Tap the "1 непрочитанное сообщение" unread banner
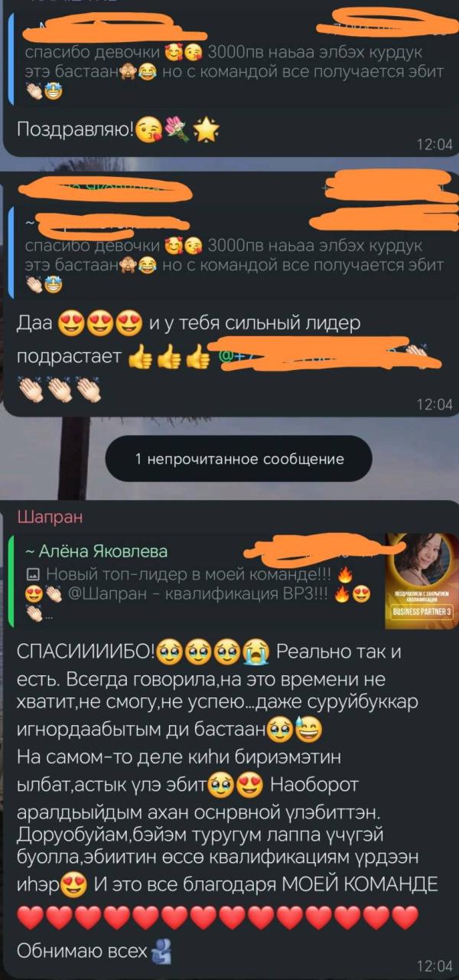The width and height of the screenshot is (459, 980). [x=239, y=459]
